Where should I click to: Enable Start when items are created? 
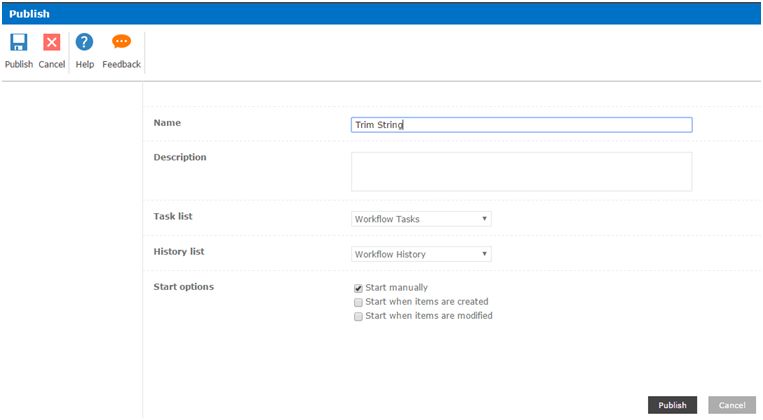pos(358,302)
